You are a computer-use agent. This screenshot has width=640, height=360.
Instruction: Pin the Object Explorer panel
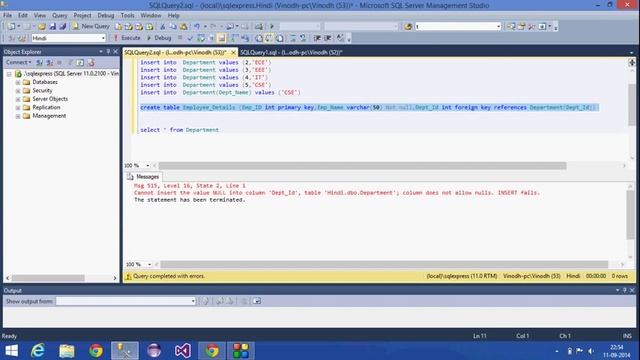coord(108,51)
